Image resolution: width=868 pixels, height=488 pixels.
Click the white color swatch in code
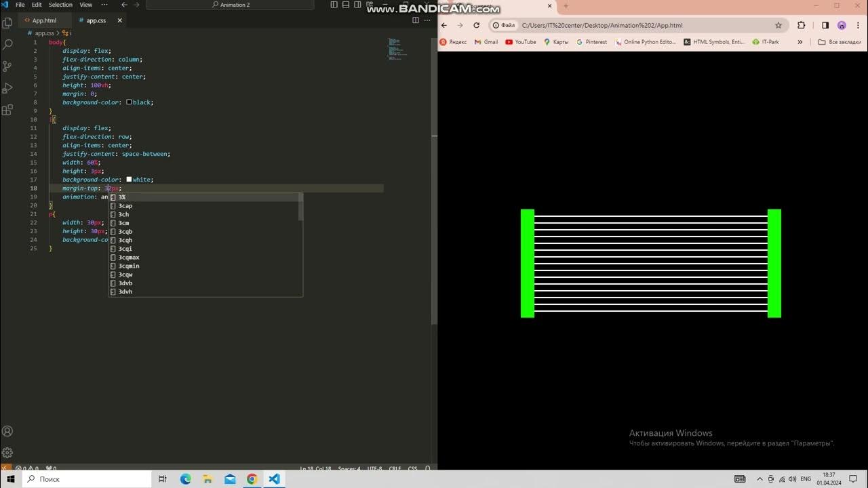pyautogui.click(x=129, y=180)
